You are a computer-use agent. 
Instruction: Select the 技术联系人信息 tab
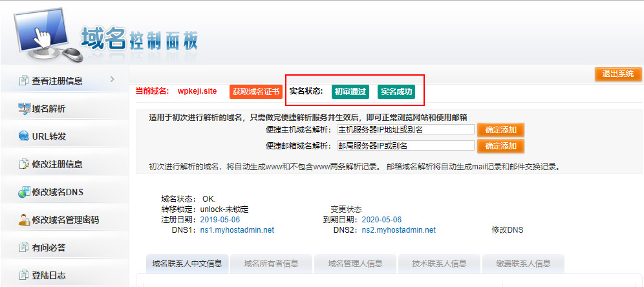point(440,263)
